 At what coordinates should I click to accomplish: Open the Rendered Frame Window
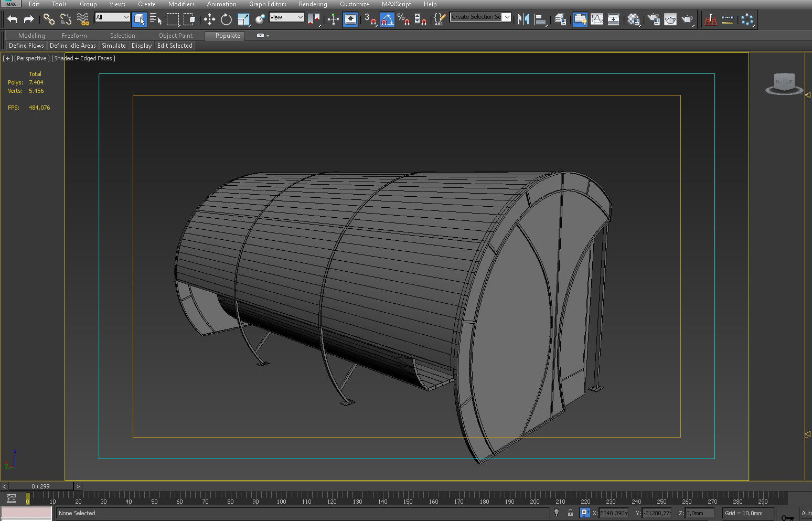point(670,19)
